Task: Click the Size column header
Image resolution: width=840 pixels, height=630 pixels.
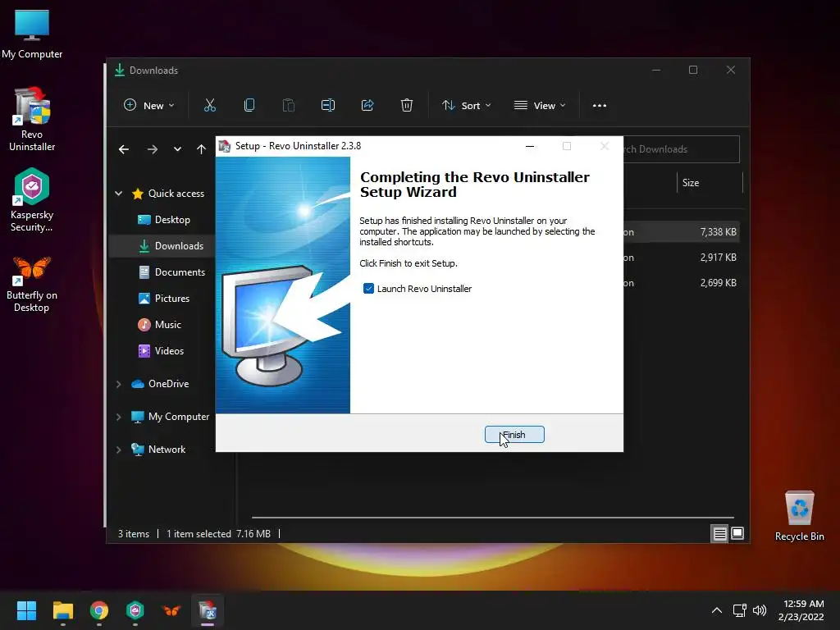Action: (710, 183)
